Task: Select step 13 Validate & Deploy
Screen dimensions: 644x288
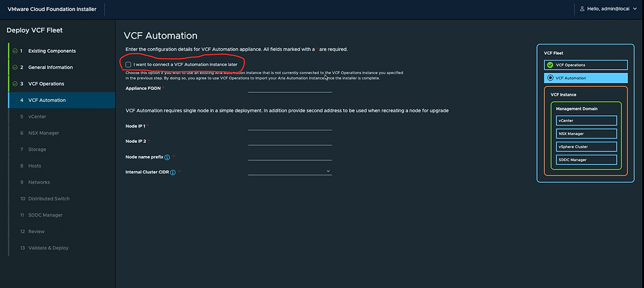Action: 61,248
